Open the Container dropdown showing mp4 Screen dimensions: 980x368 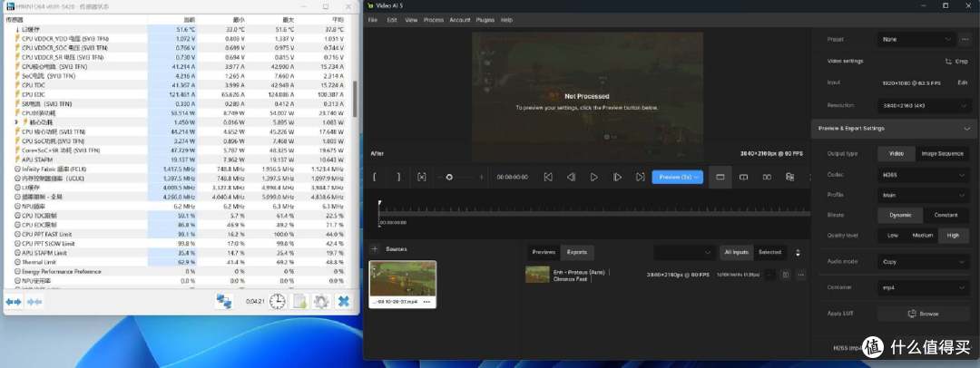click(x=924, y=287)
